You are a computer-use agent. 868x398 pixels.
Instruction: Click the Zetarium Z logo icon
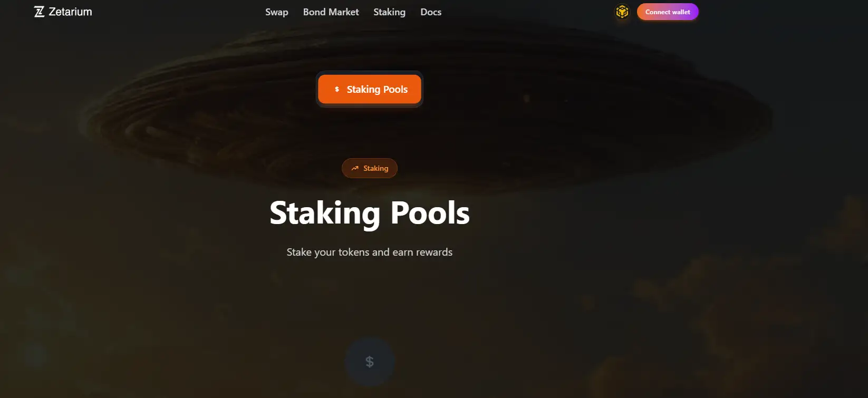[x=39, y=12]
